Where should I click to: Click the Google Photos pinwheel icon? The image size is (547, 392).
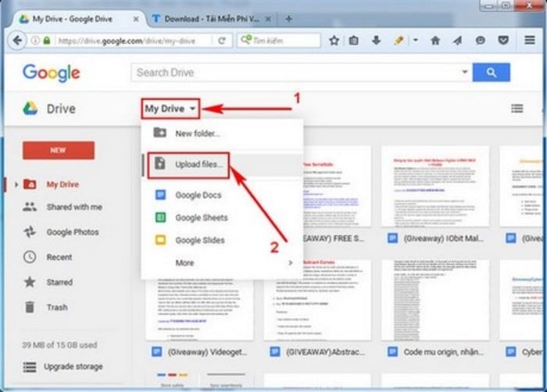tap(30, 232)
